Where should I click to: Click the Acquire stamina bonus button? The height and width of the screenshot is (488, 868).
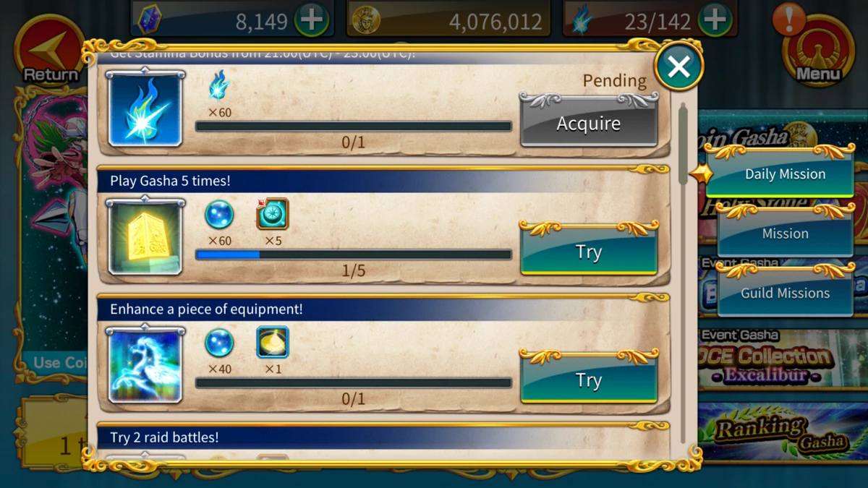click(589, 121)
